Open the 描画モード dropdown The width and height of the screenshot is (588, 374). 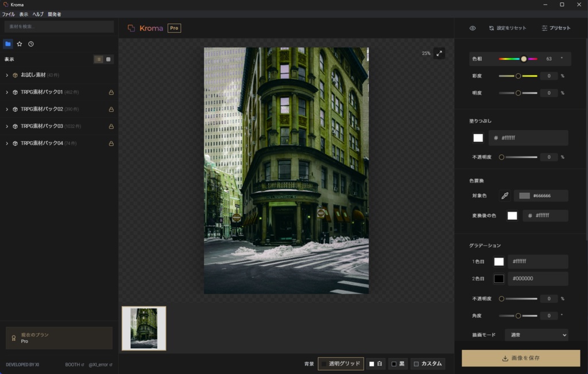point(536,335)
